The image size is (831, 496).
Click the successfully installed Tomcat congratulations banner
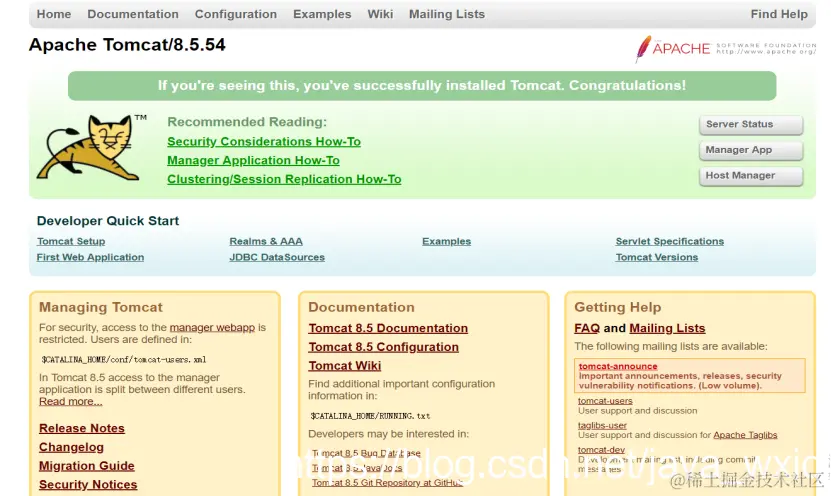422,86
